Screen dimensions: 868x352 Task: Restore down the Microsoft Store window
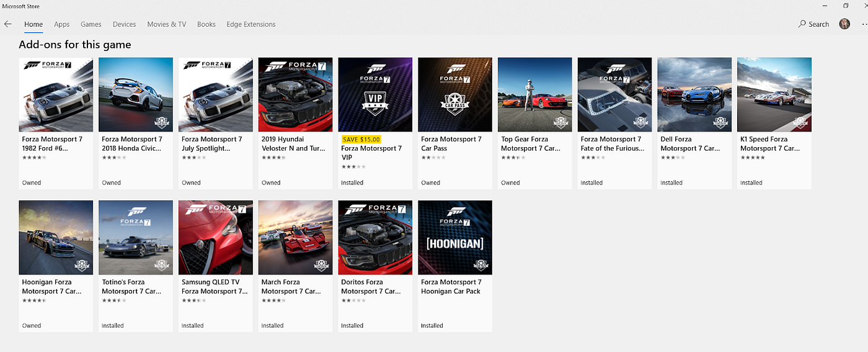coord(846,6)
